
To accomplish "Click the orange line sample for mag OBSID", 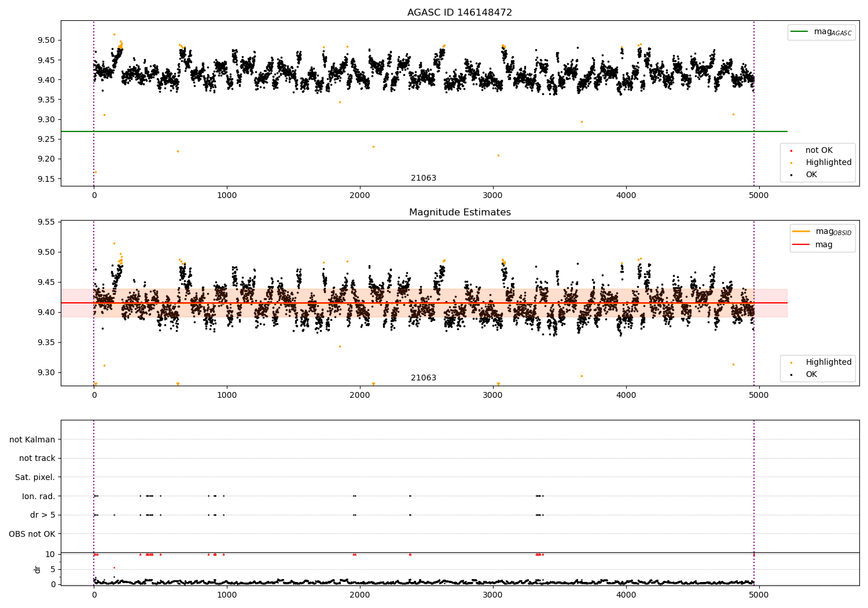I will (x=801, y=232).
